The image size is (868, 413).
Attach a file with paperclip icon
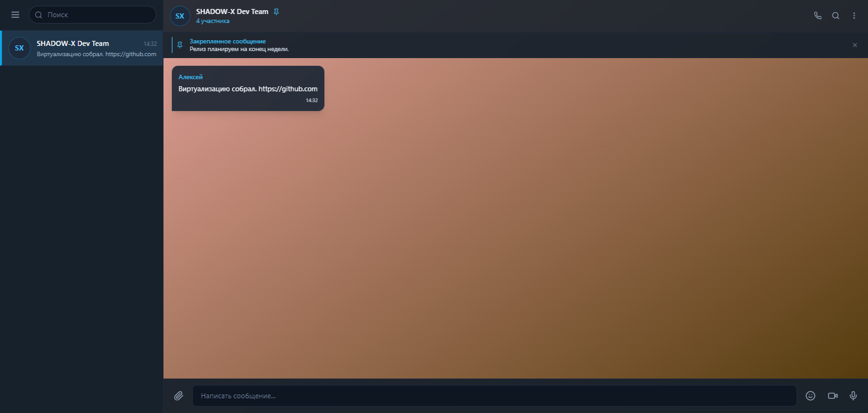[179, 396]
